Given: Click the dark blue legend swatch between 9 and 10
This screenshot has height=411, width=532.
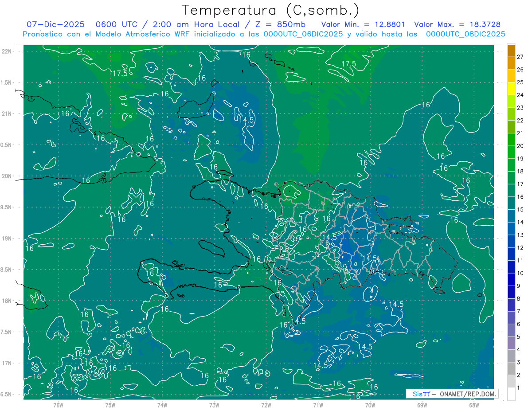Looking at the screenshot, I should (511, 279).
